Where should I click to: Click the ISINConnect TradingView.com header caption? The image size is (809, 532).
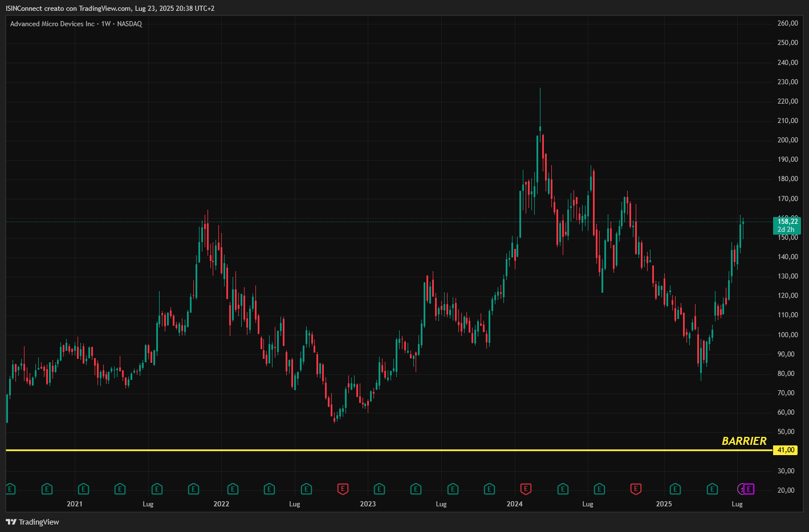pyautogui.click(x=110, y=9)
